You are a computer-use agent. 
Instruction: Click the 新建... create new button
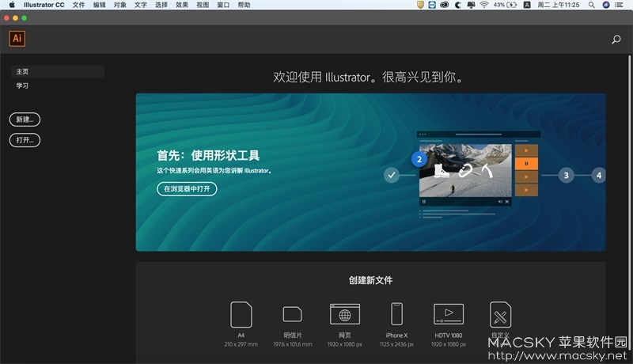(x=25, y=119)
